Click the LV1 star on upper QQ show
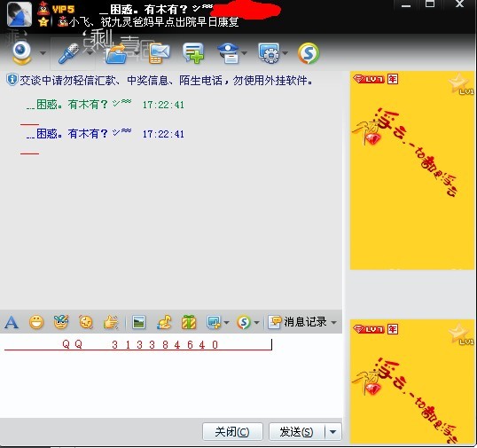The image size is (477, 448). click(460, 84)
